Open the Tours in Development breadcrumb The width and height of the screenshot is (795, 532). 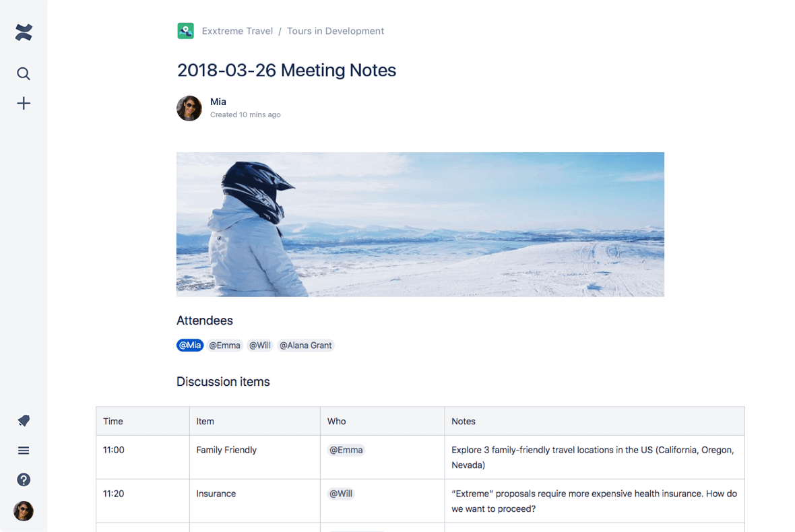click(336, 30)
